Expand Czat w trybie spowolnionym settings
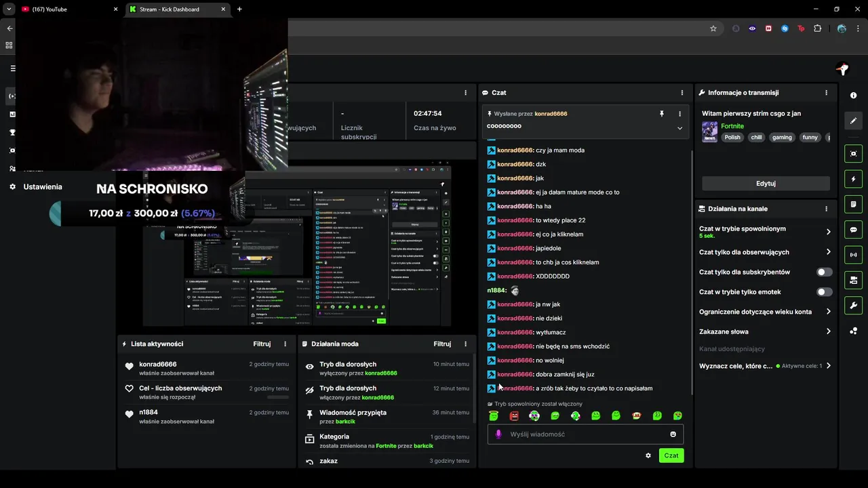The height and width of the screenshot is (488, 868). pyautogui.click(x=828, y=232)
